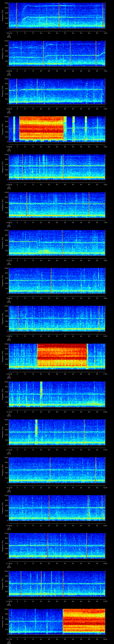Click the red line near 31s in 5:01:00 spectrogram

pyautogui.click(x=59, y=16)
